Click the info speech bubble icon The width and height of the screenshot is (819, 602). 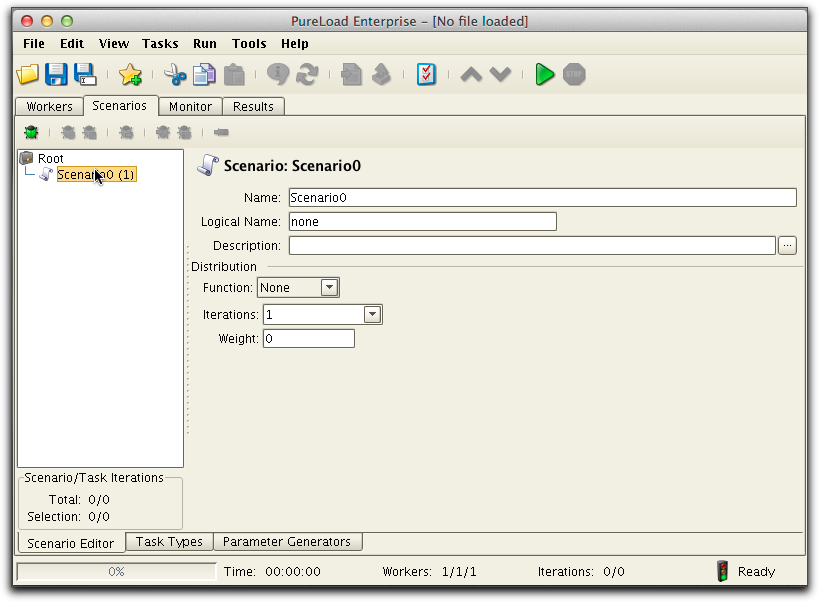point(278,74)
